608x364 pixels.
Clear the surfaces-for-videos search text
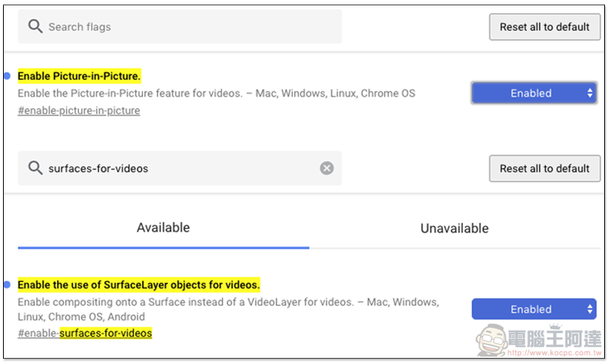coord(327,168)
